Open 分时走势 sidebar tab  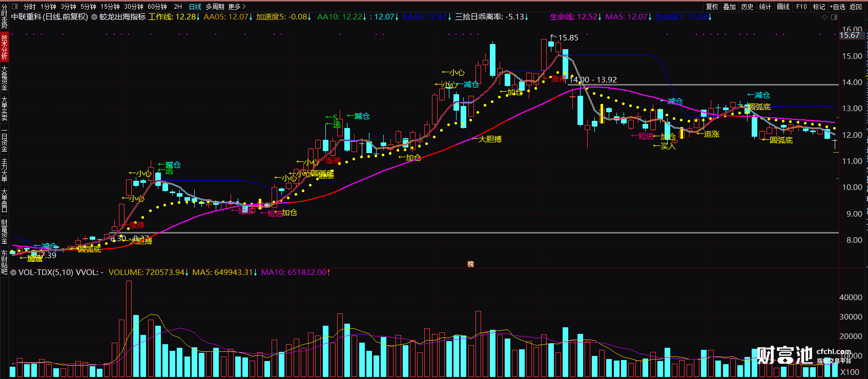pos(4,16)
